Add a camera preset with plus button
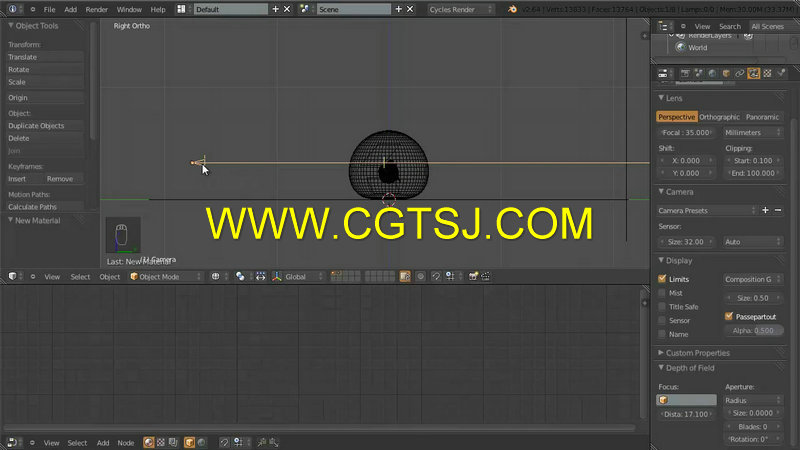 (x=765, y=210)
